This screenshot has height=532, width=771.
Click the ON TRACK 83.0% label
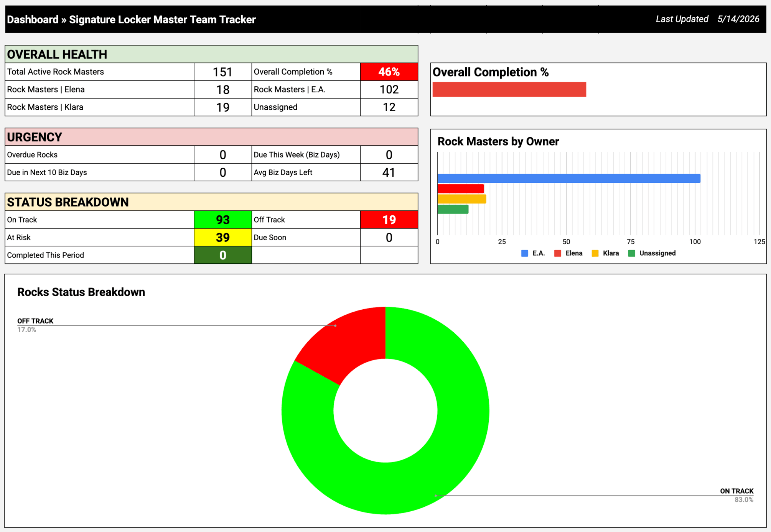(x=736, y=495)
